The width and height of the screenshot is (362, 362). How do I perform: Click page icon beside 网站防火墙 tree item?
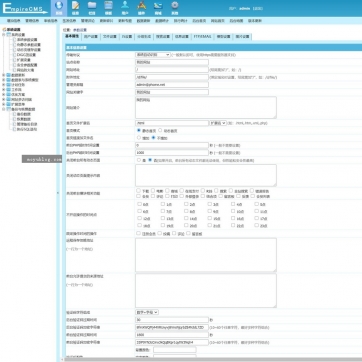point(14,70)
